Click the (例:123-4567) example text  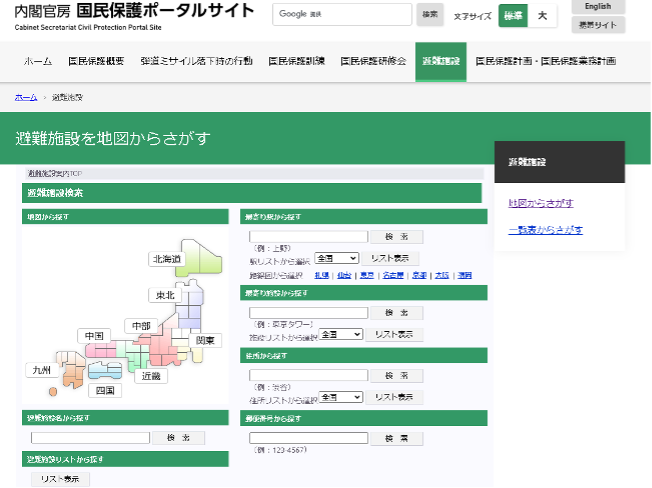coord(280,450)
